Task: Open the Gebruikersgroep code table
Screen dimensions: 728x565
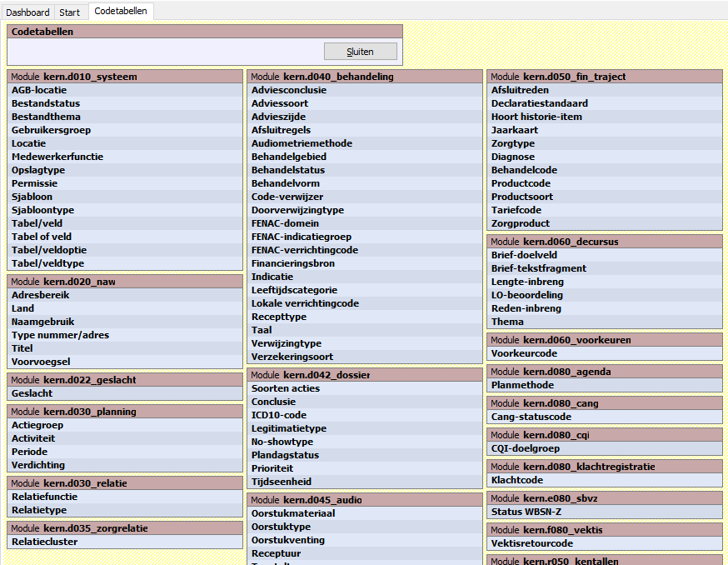Action: pos(51,130)
